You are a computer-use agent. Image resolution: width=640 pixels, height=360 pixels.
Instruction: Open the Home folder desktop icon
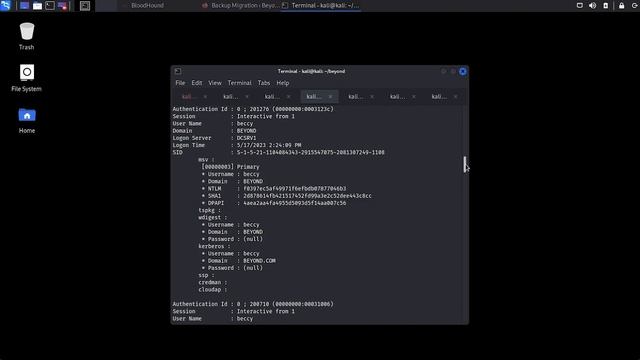pos(27,120)
